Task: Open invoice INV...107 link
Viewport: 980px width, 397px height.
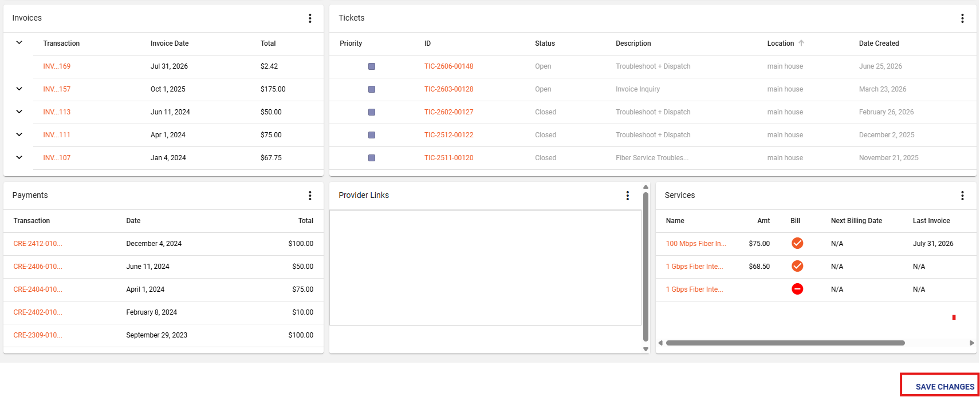Action: [57, 158]
